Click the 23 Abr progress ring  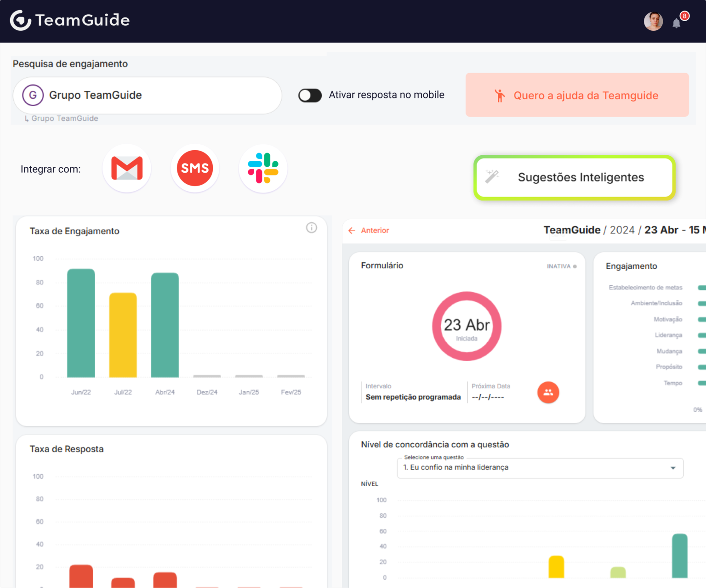(x=467, y=326)
